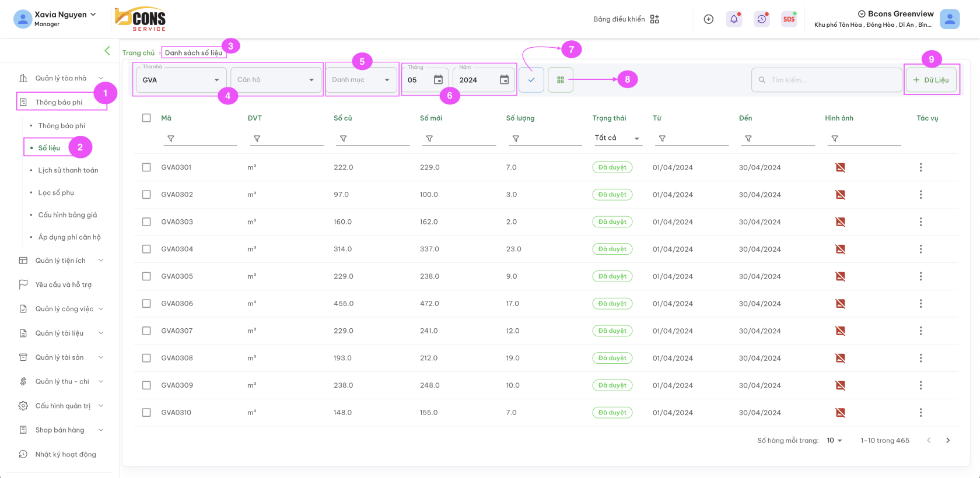Open the Từ column filter icon
This screenshot has width=980, height=478.
(662, 139)
